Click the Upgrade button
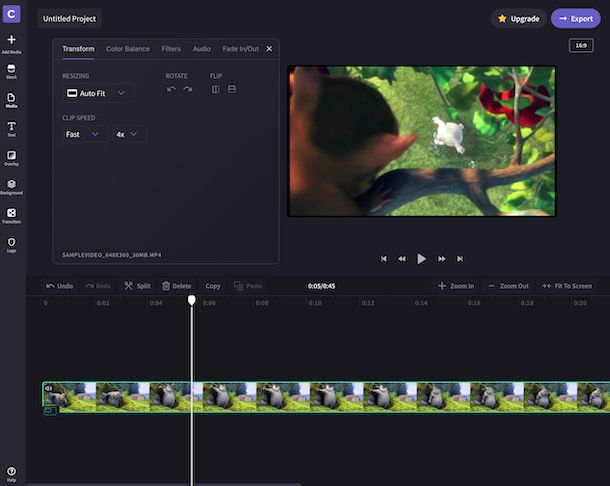The image size is (610, 486). (519, 19)
